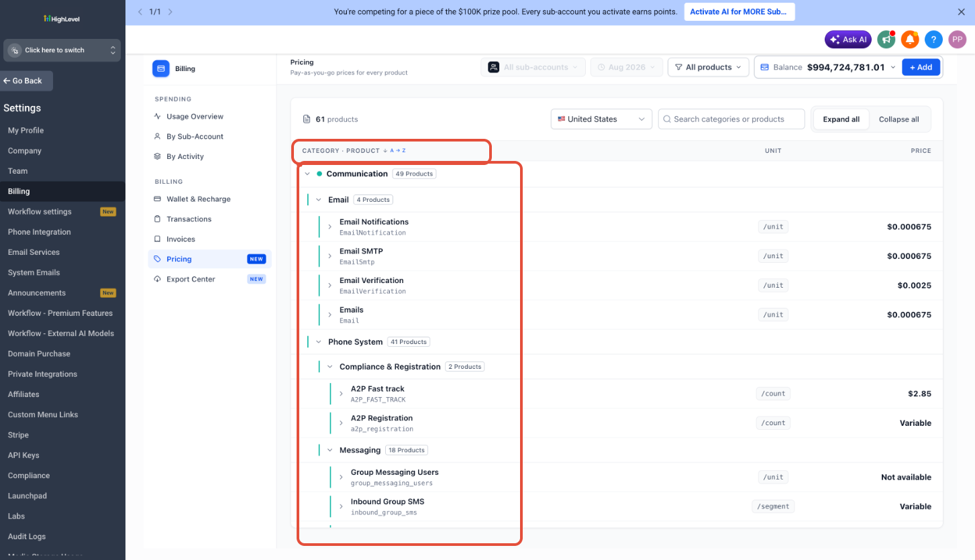Collapse the Communication category
The image size is (975, 560).
307,174
